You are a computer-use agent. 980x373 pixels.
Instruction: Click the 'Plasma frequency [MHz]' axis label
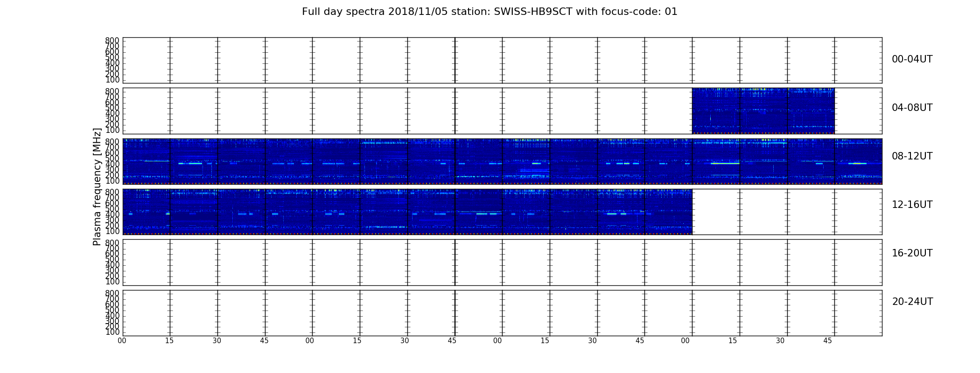97,186
